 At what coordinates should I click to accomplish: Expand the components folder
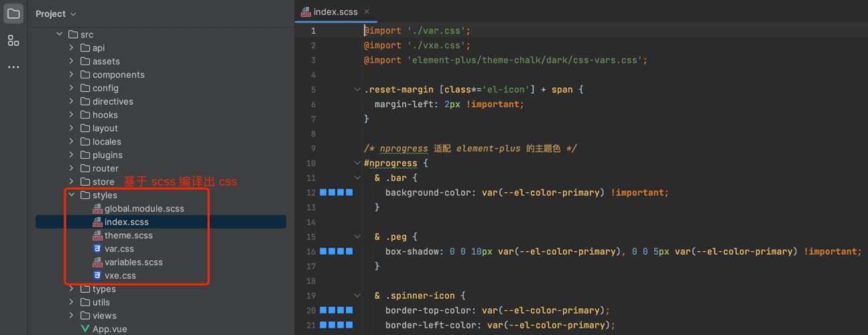tap(72, 74)
